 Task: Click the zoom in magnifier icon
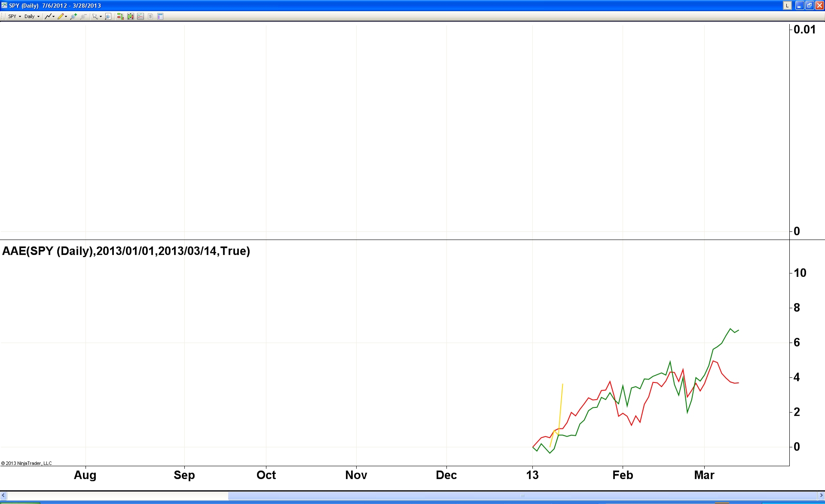tap(73, 16)
